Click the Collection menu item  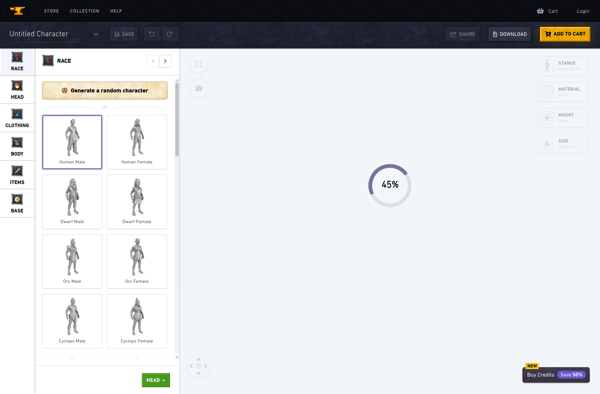[85, 11]
